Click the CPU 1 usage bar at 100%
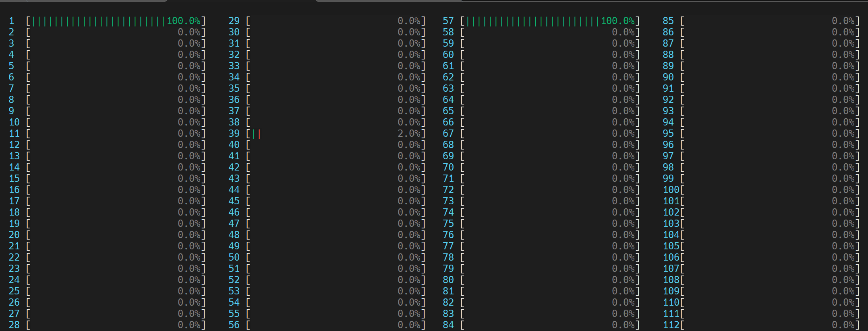The width and height of the screenshot is (868, 331). click(99, 21)
